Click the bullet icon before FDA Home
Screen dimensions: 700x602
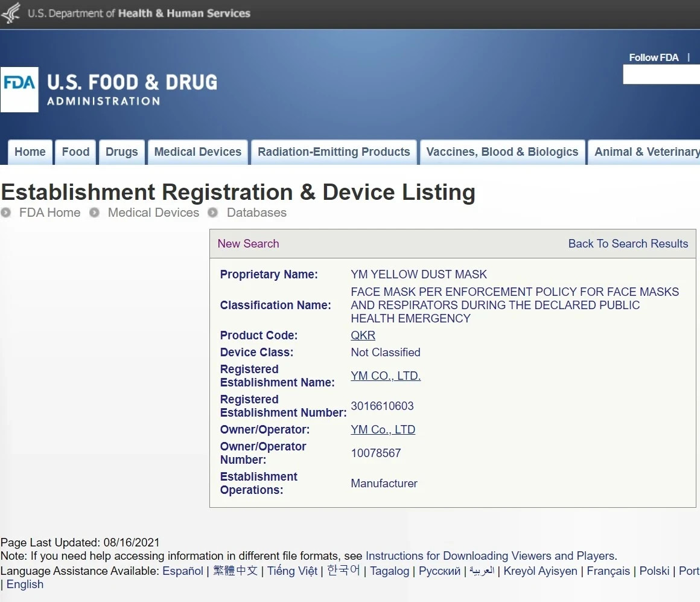click(6, 213)
